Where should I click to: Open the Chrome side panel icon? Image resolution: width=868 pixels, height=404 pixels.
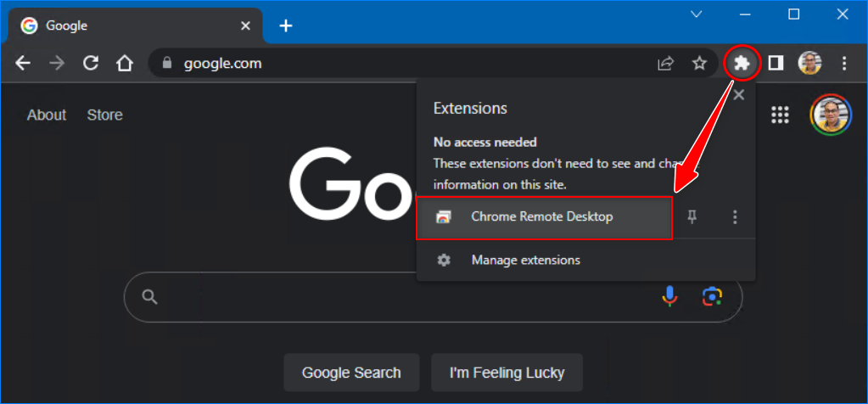coord(776,64)
